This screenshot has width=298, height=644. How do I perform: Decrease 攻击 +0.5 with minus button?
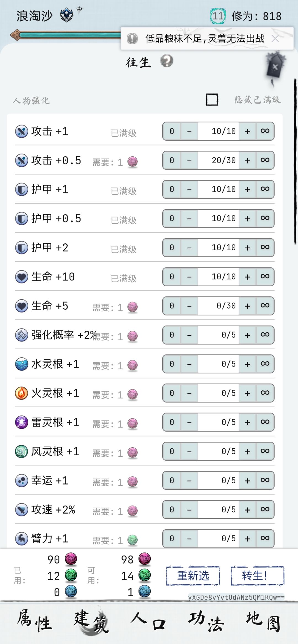coord(189,161)
